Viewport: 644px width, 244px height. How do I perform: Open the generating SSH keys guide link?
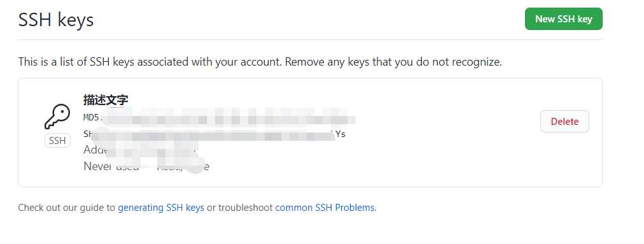click(x=161, y=208)
